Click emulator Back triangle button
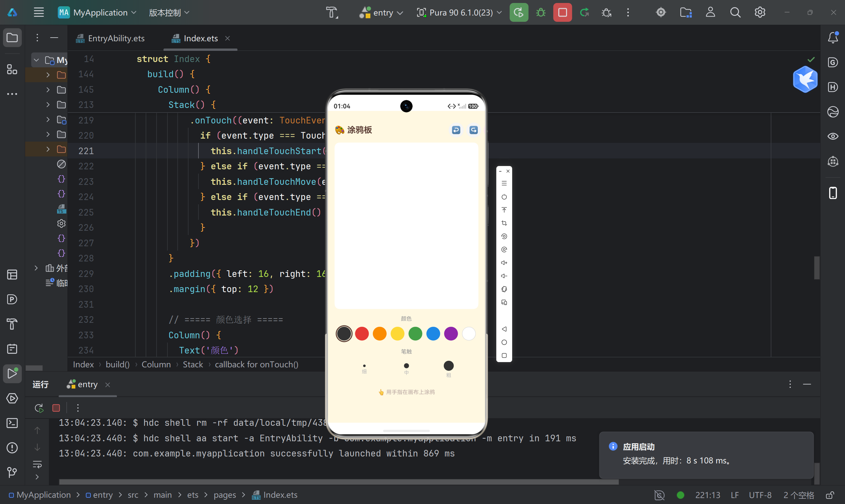 coord(504,329)
